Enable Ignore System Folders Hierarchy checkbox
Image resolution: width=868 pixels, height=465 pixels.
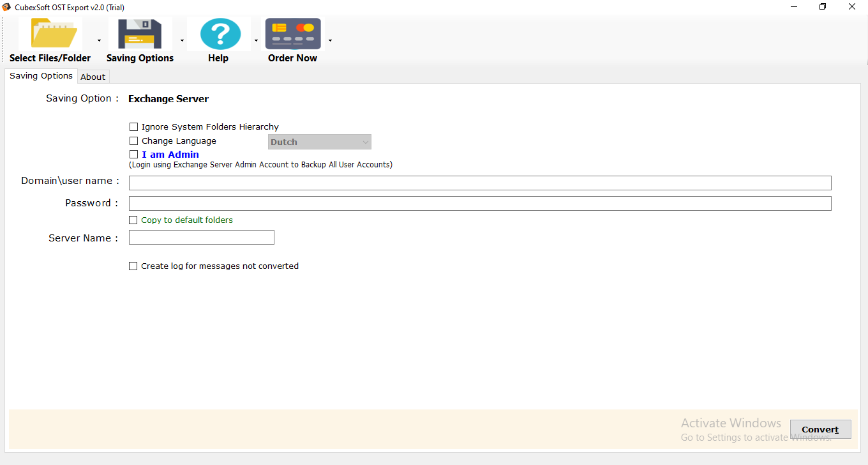click(133, 127)
